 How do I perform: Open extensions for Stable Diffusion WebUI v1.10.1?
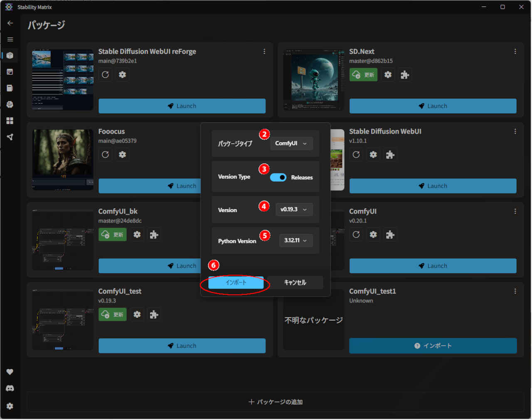point(390,155)
